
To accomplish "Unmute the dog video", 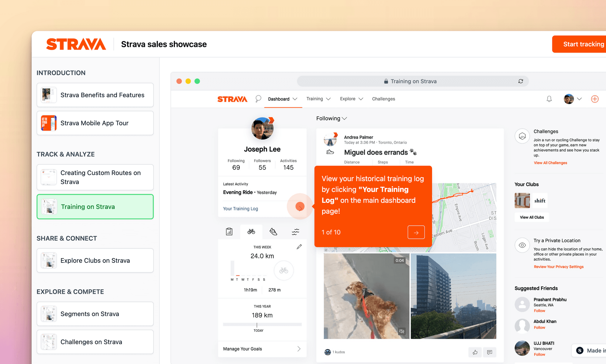I will [402, 331].
